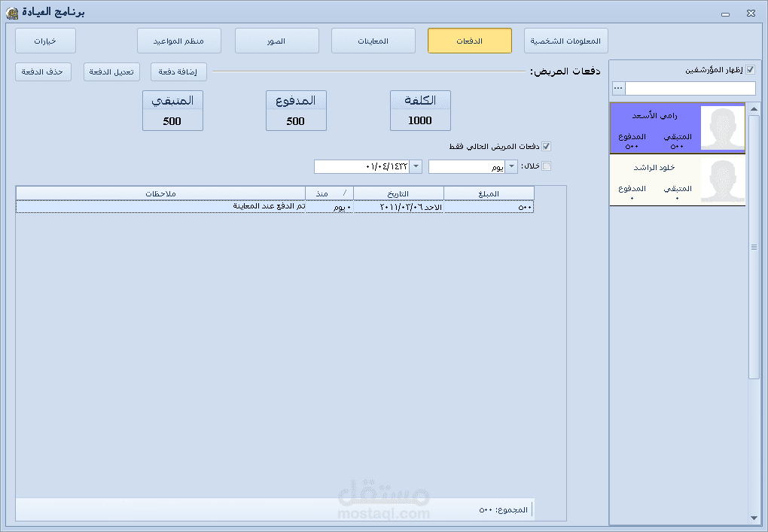Click the clinic app icon in title bar

[12, 13]
